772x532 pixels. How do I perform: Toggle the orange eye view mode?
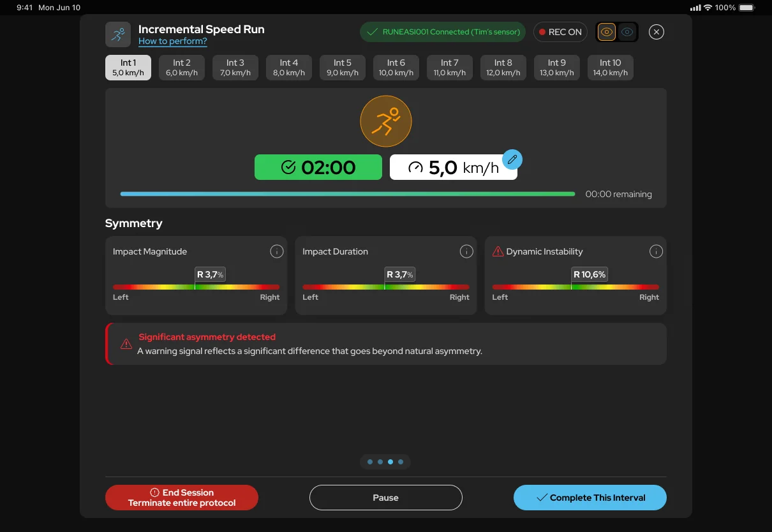click(607, 32)
